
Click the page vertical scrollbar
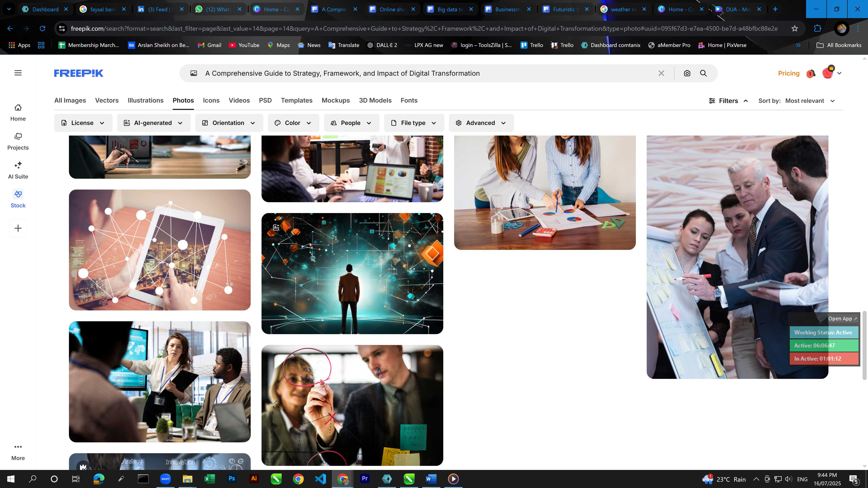point(864,345)
